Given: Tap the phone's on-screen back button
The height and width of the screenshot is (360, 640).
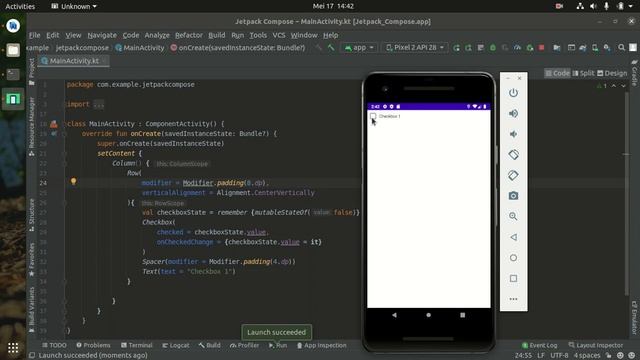Looking at the screenshot, I should pos(394,315).
